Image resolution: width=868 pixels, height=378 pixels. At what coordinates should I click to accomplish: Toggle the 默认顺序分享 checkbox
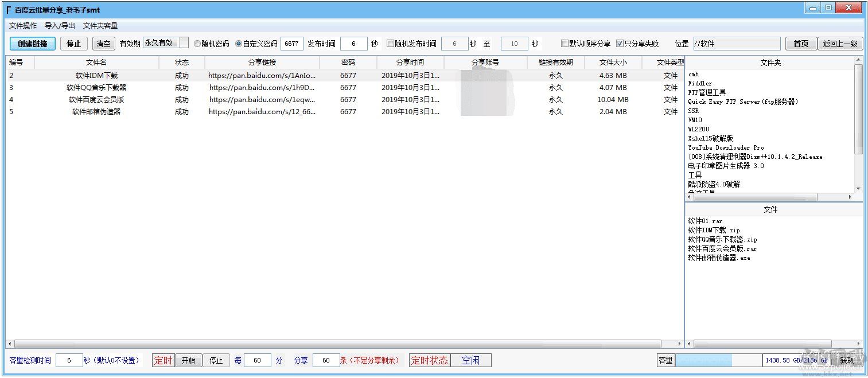click(565, 44)
